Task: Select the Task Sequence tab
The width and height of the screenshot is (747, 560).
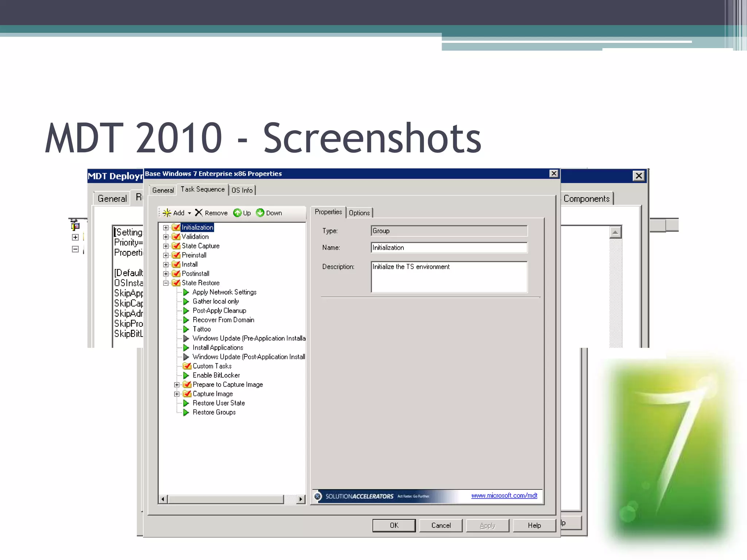Action: pos(202,190)
